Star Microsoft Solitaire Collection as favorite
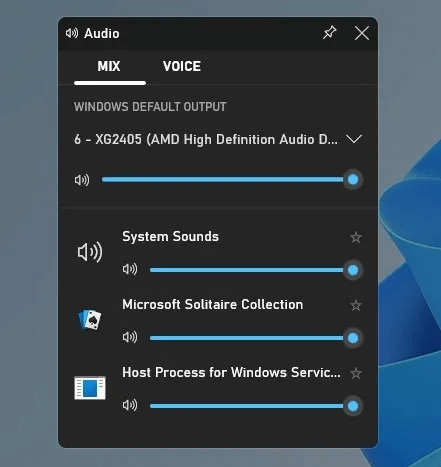The image size is (441, 467). click(356, 305)
